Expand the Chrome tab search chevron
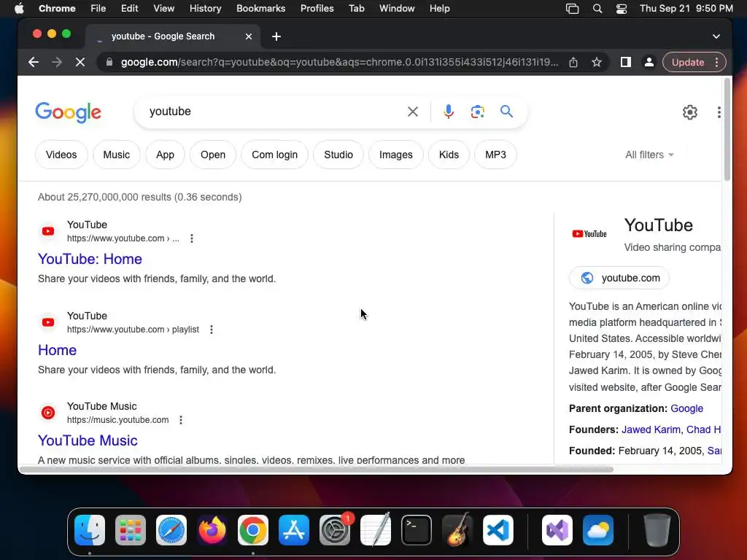747x560 pixels. pos(716,36)
